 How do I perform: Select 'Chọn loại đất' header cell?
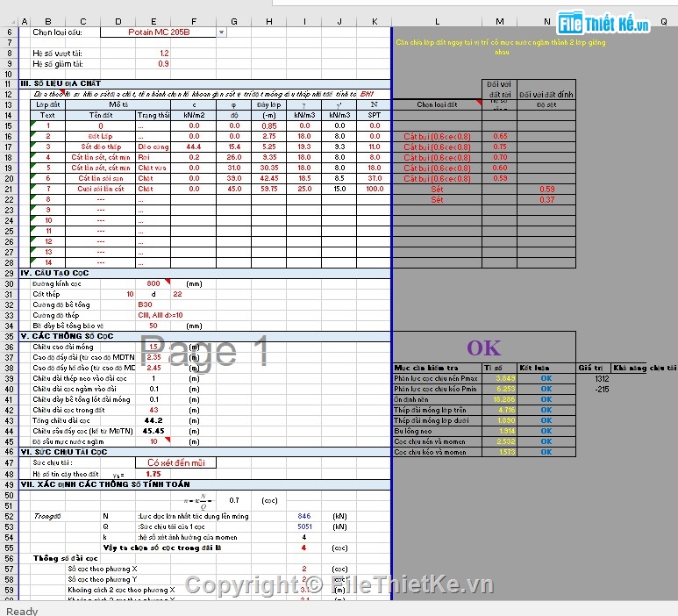coord(437,104)
